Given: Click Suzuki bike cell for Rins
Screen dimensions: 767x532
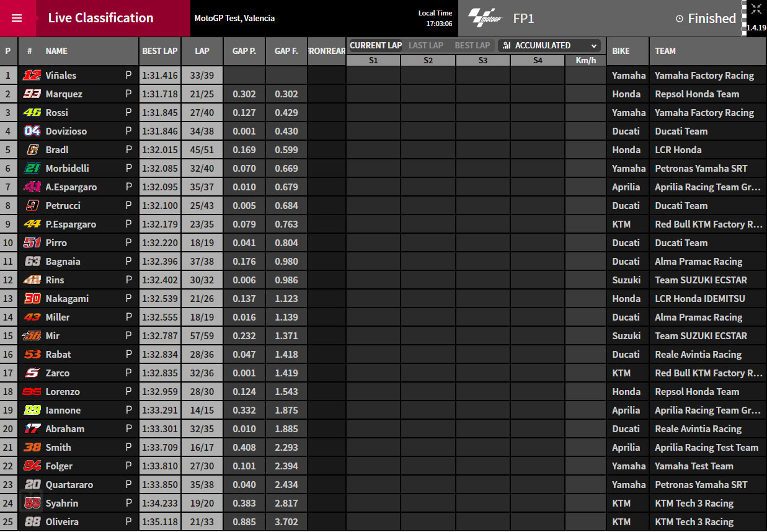Looking at the screenshot, I should click(626, 280).
